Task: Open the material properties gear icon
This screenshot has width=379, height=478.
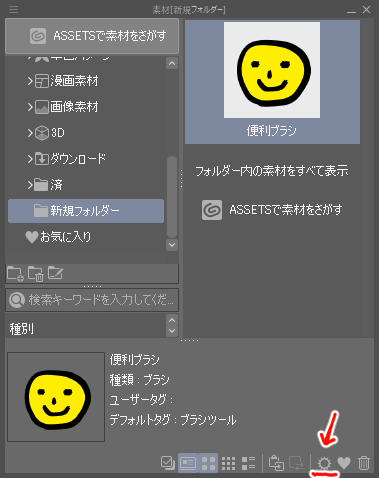Action: (324, 463)
